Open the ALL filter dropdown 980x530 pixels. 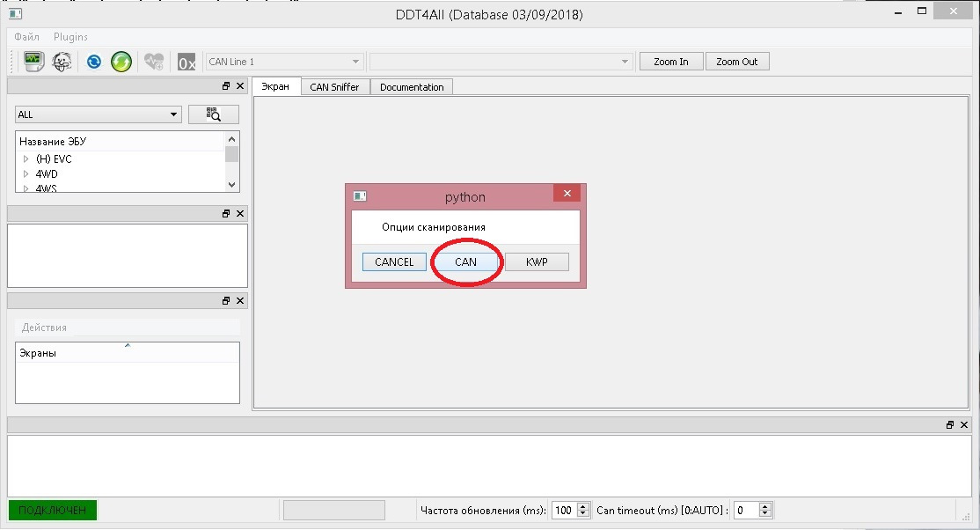[x=99, y=114]
